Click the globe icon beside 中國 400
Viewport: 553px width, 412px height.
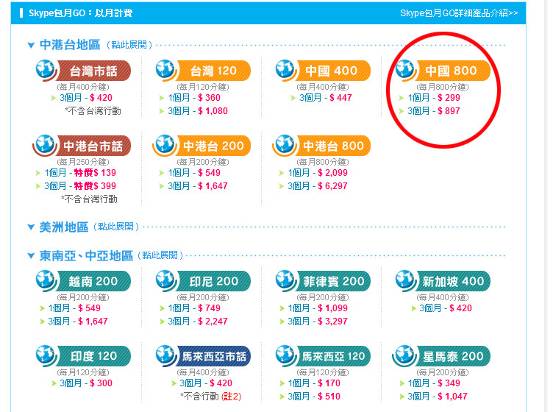(286, 69)
